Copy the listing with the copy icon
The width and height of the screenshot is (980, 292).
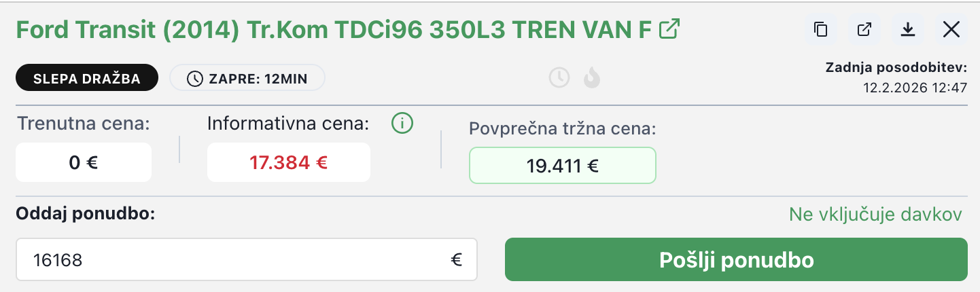click(x=821, y=29)
